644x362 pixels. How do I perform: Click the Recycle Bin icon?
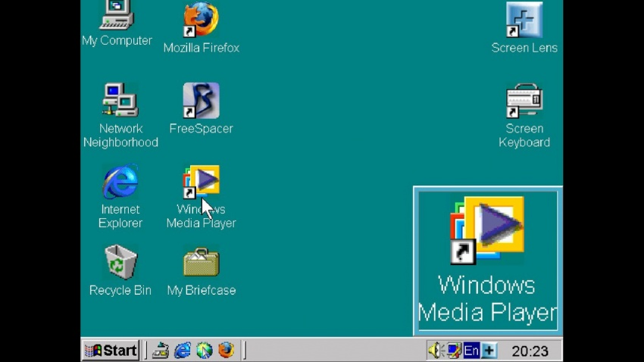click(x=120, y=263)
